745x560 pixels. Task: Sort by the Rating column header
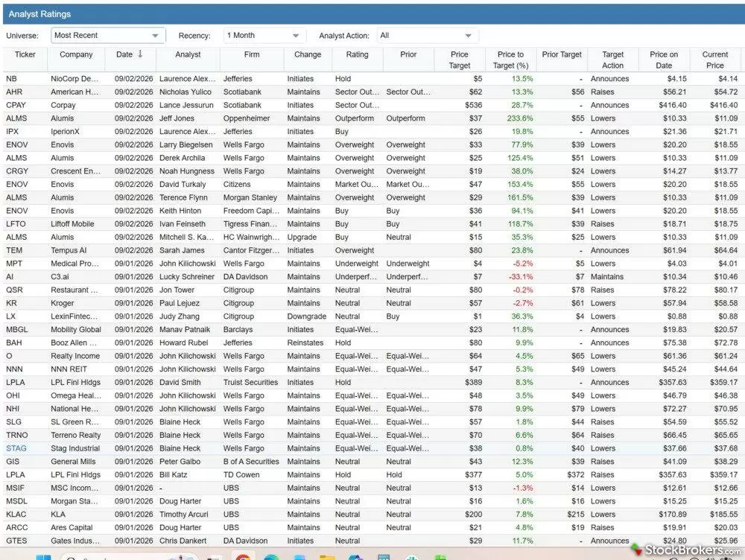(357, 54)
